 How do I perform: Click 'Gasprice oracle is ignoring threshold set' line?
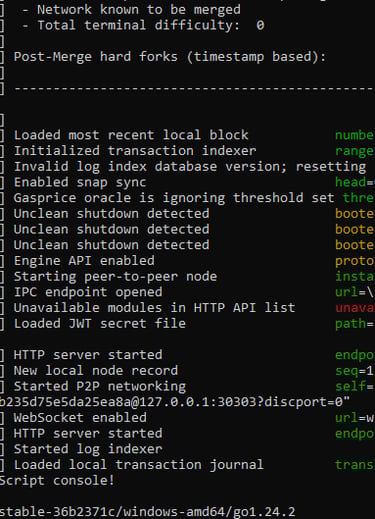pyautogui.click(x=174, y=198)
